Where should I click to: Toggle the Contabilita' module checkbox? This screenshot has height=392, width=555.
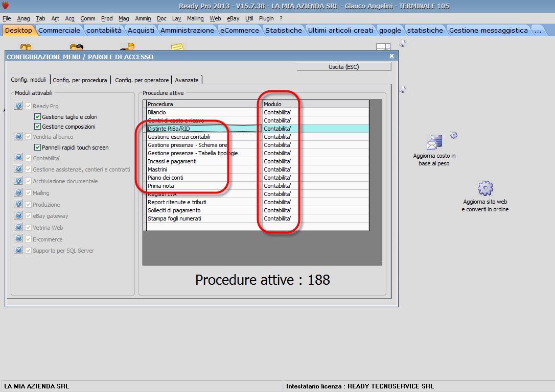click(28, 158)
